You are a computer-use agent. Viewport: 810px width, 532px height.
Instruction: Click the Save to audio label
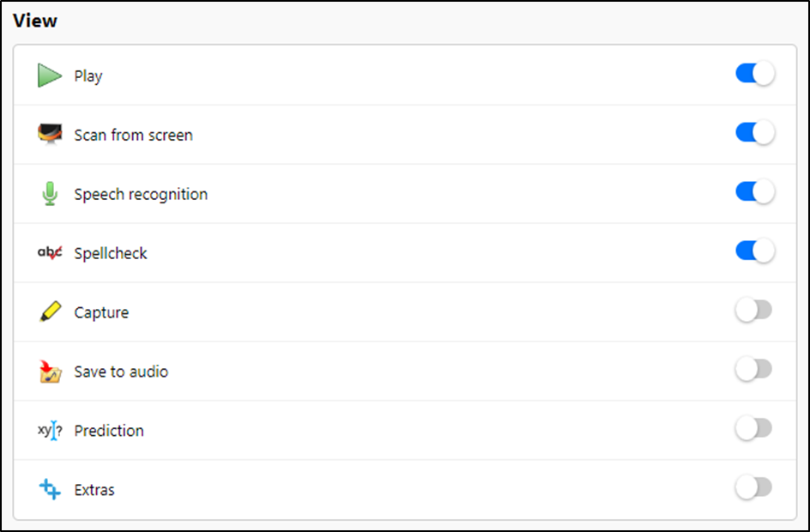point(121,372)
